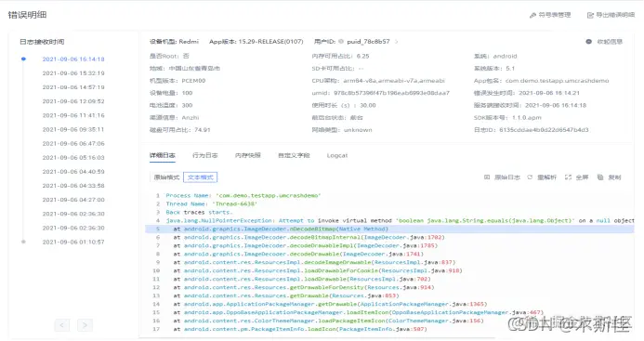Switch to the 详细日志 tab
644x341 pixels.
pyautogui.click(x=163, y=155)
